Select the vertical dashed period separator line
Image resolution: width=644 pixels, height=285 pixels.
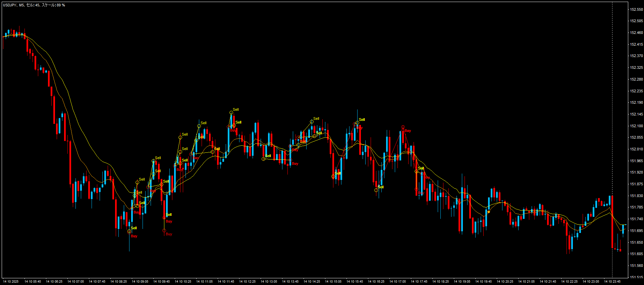click(612, 101)
